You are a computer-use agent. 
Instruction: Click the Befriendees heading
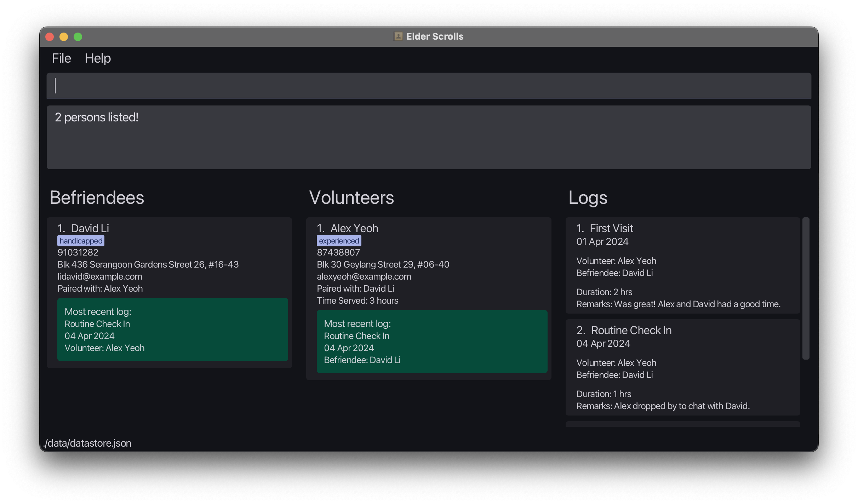(97, 197)
